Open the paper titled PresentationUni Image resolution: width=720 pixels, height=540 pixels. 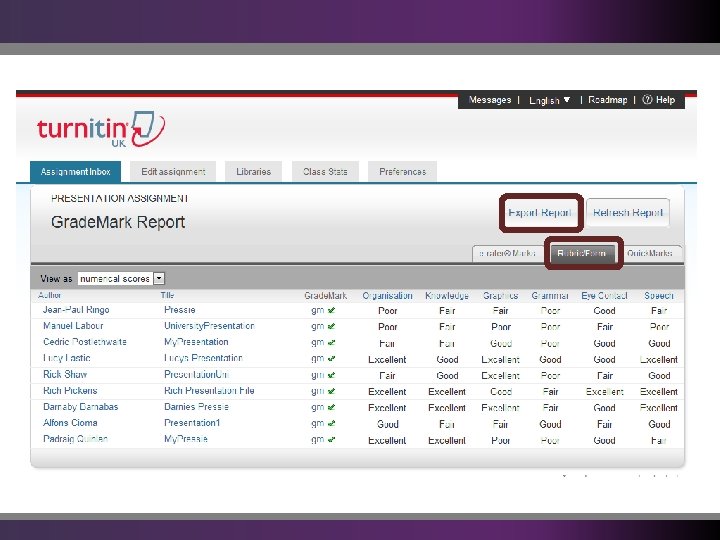pyautogui.click(x=196, y=375)
